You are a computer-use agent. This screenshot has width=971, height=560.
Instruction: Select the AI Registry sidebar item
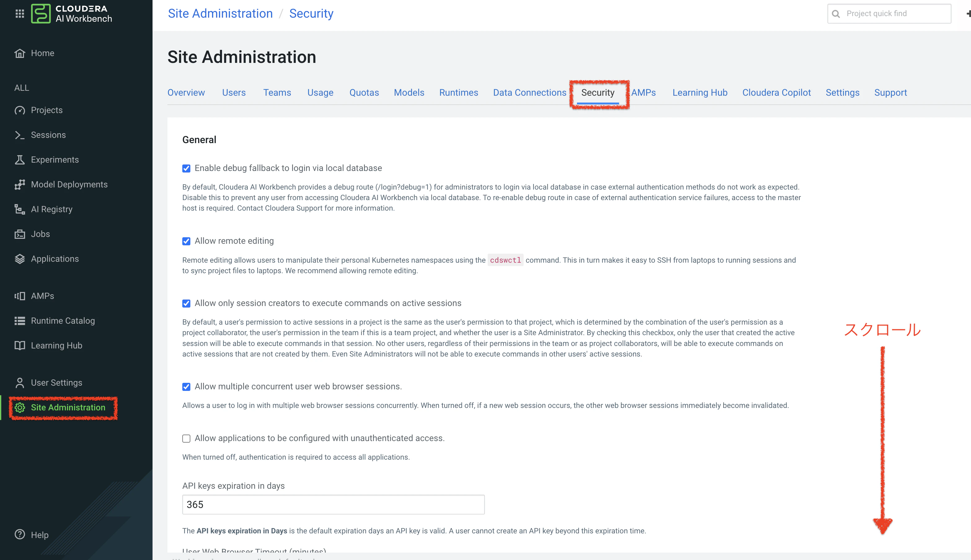pyautogui.click(x=51, y=209)
